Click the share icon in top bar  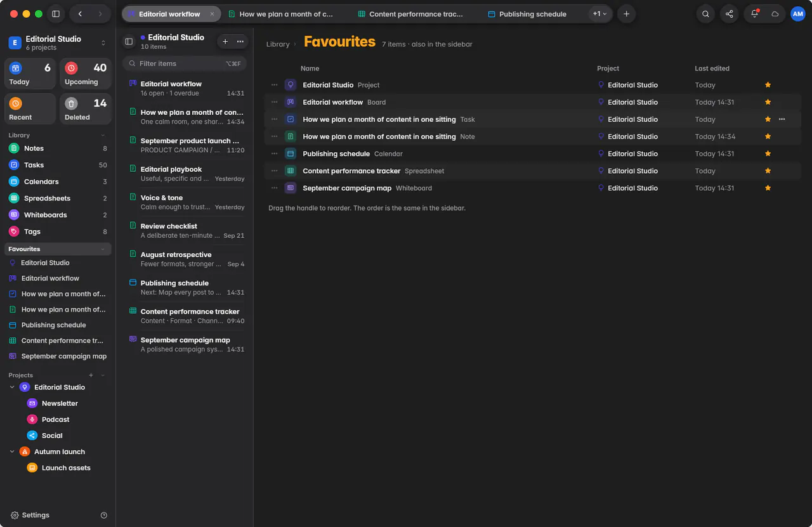click(x=730, y=14)
